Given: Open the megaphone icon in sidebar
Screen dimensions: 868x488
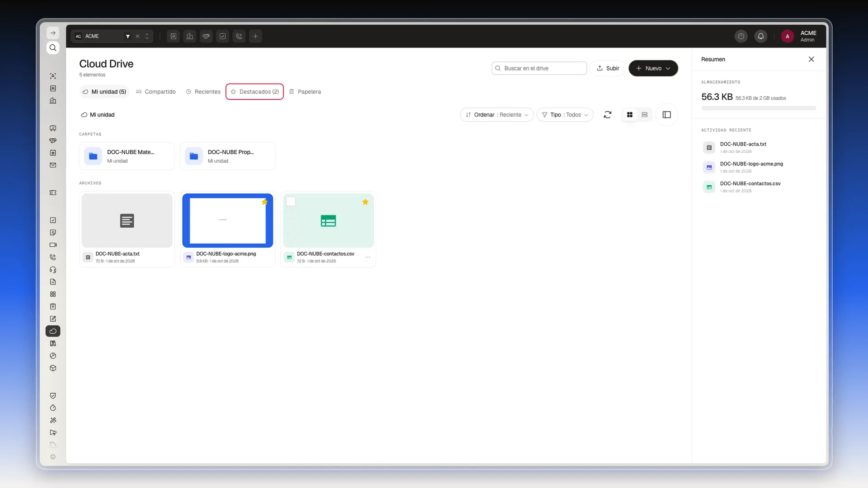Looking at the screenshot, I should pos(53,432).
